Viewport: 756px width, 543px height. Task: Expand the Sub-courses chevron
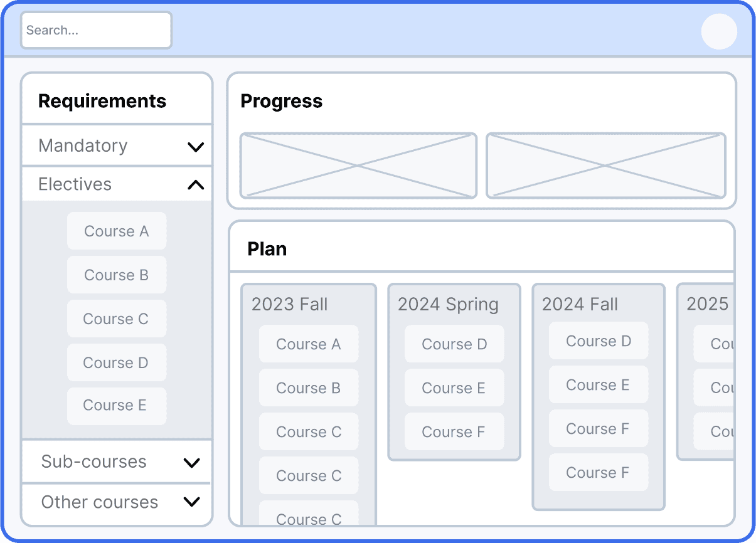tap(191, 463)
